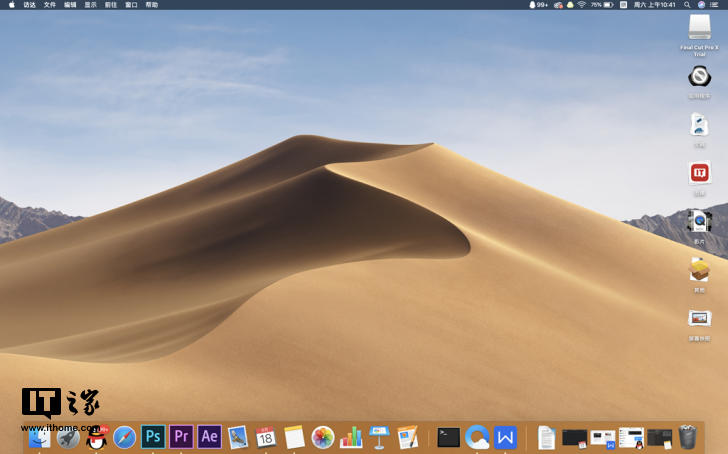Launch Launchpad rocket icon in Dock
This screenshot has height=454, width=728.
68,437
